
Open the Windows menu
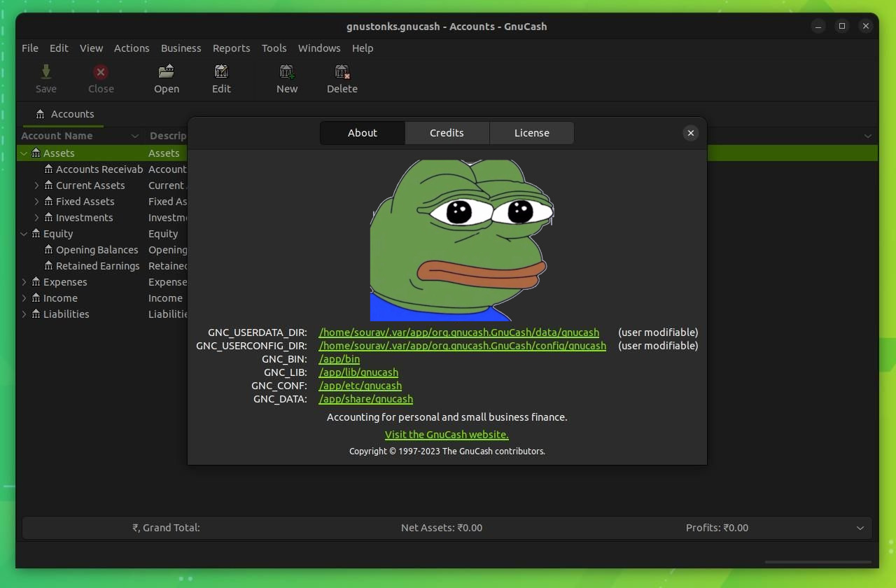(319, 48)
